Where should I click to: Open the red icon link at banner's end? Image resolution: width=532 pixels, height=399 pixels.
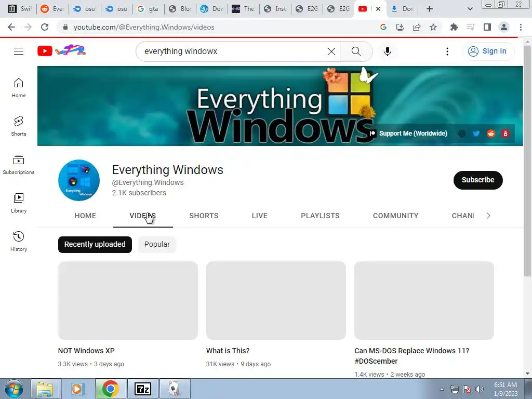tap(505, 134)
